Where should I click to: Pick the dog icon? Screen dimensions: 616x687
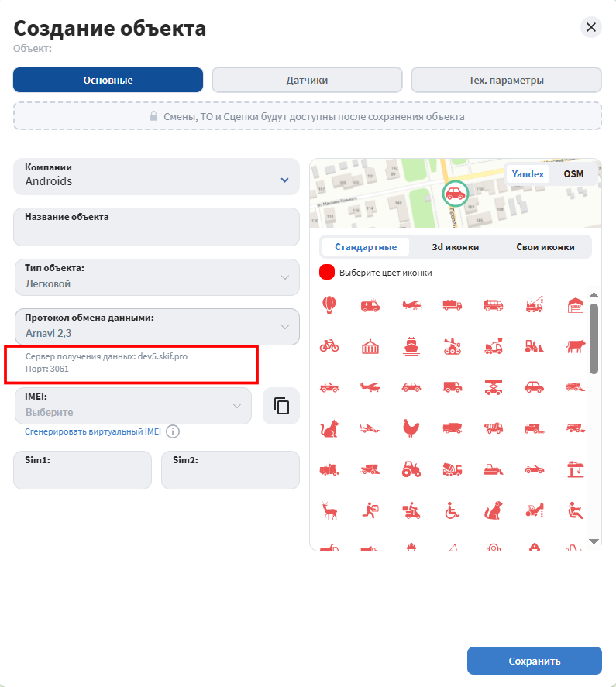(x=494, y=510)
